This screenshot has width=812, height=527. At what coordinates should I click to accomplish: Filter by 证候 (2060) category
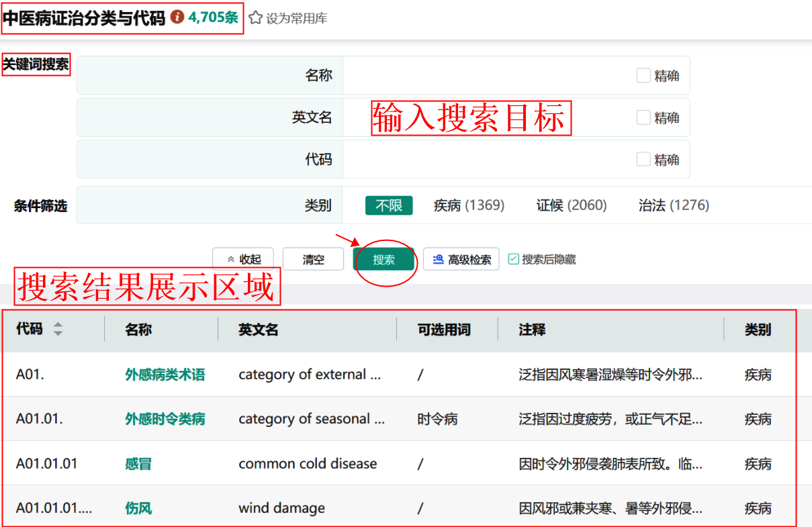pos(571,205)
